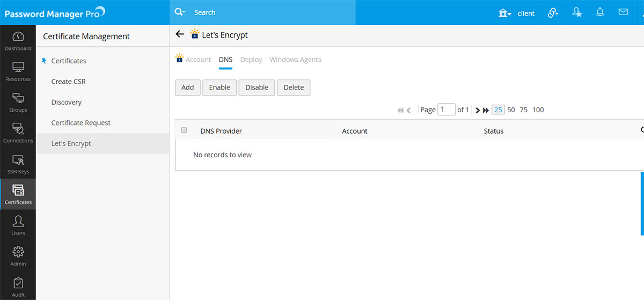Screen dimensions: 644x300
Task: Open the Dashboard from the sidebar
Action: point(18,41)
